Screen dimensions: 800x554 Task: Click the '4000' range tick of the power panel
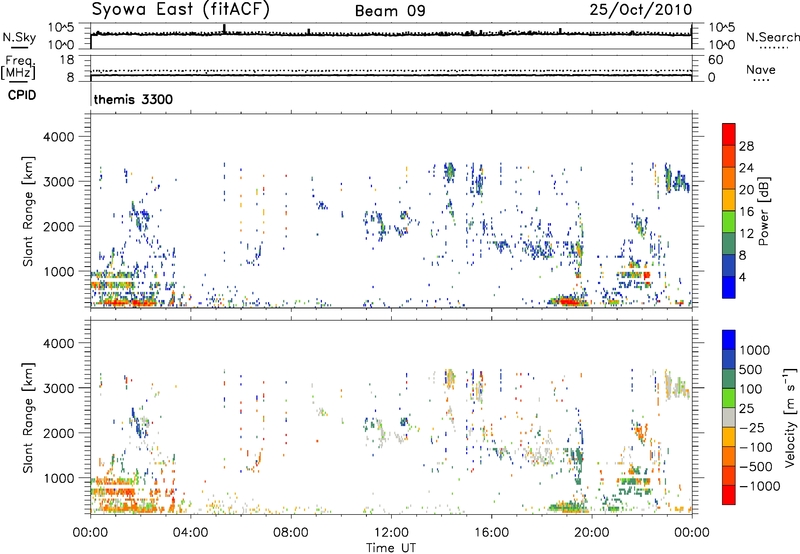pyautogui.click(x=58, y=137)
